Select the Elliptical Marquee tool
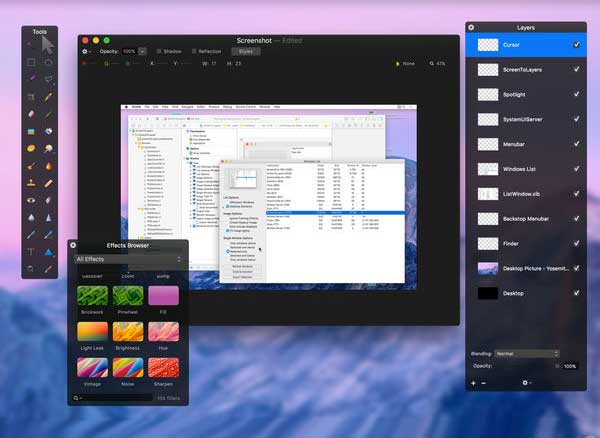This screenshot has height=438, width=600. 48,62
